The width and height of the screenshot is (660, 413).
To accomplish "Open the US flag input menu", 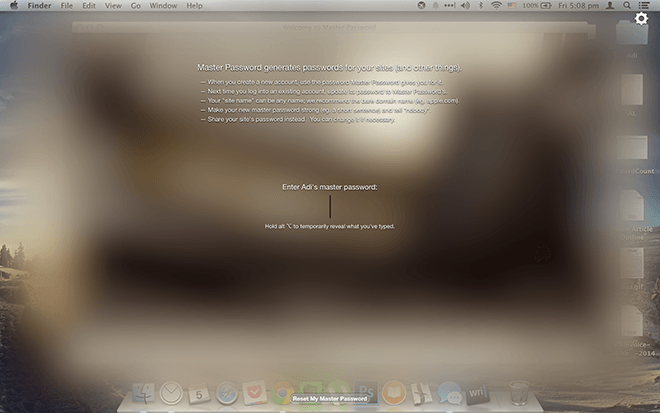I will point(512,5).
